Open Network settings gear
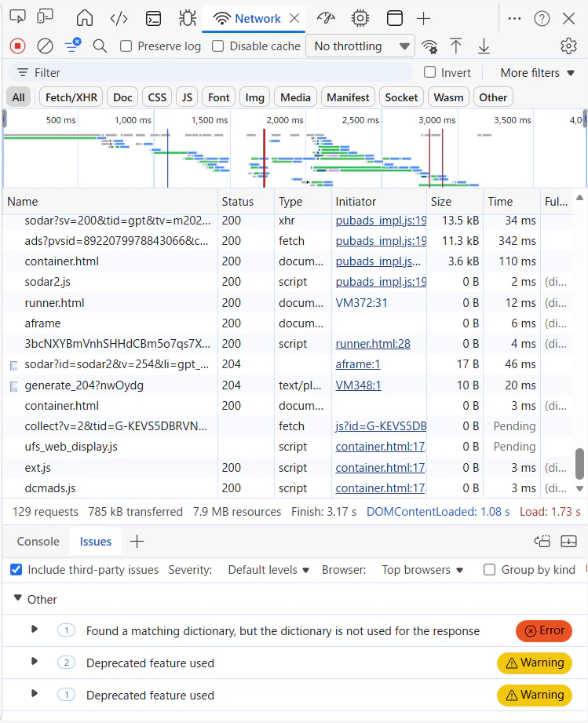The height and width of the screenshot is (723, 588). (568, 46)
